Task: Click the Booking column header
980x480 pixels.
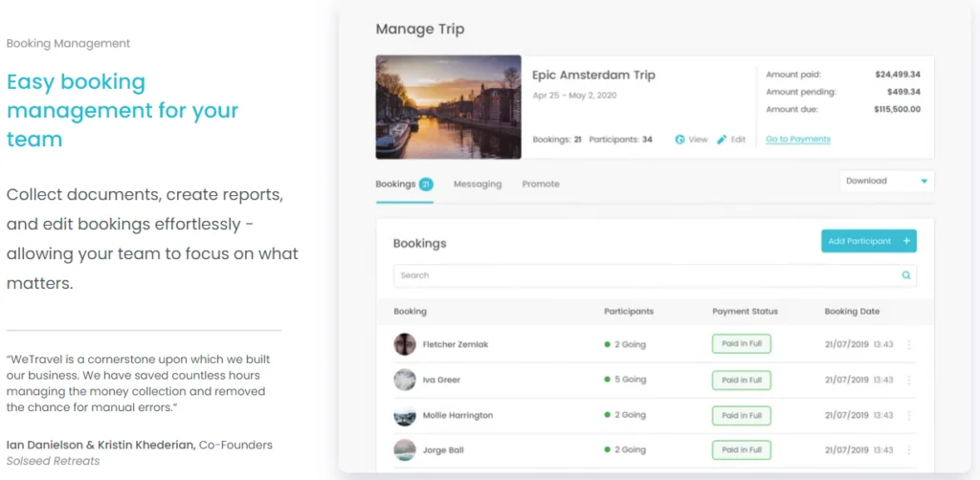Action: (410, 312)
